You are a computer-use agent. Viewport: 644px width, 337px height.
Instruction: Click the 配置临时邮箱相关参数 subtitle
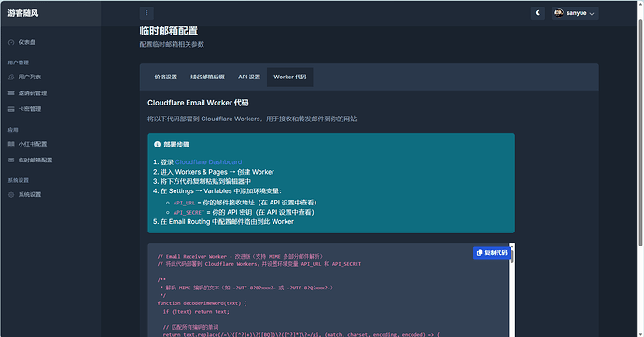point(172,45)
